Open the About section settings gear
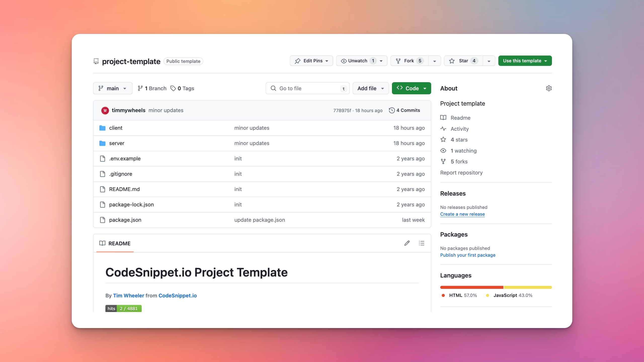The width and height of the screenshot is (644, 362). (549, 88)
